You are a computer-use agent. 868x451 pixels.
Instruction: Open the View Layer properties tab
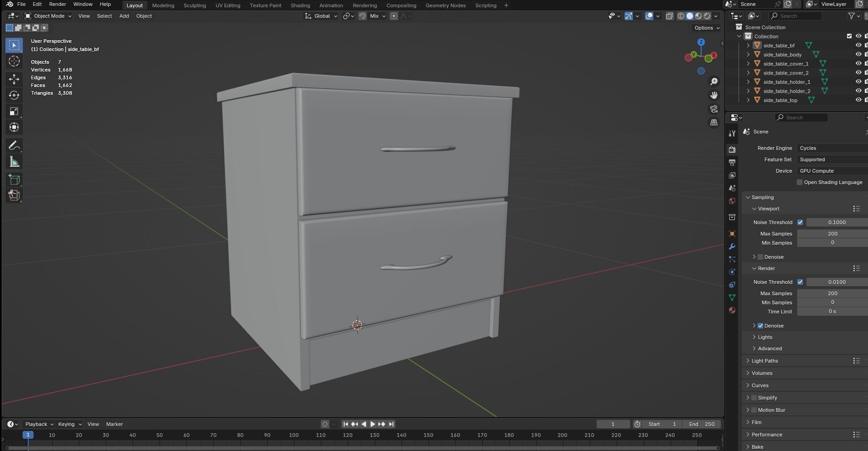(732, 175)
